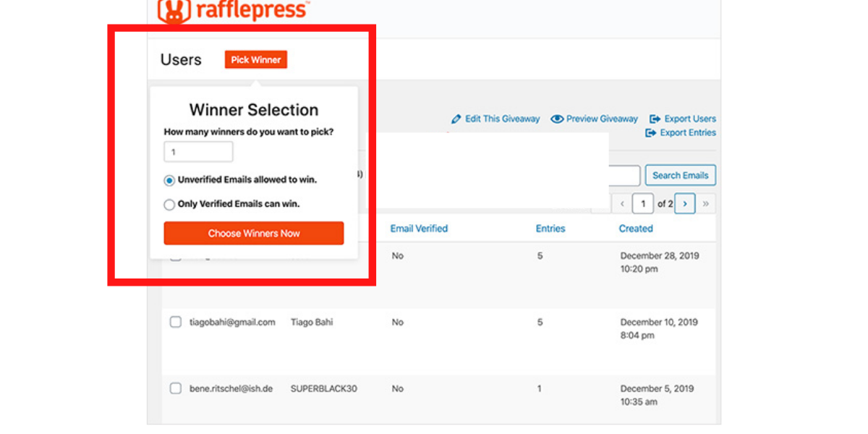Jump to the last page arrow
Viewport: 868px width, 434px height.
pyautogui.click(x=706, y=204)
